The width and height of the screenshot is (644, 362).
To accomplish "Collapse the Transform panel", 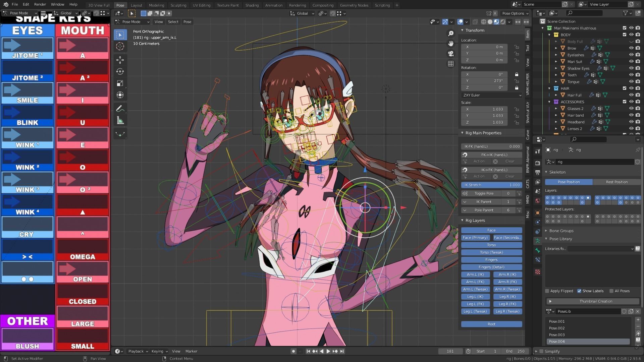I will pyautogui.click(x=462, y=30).
